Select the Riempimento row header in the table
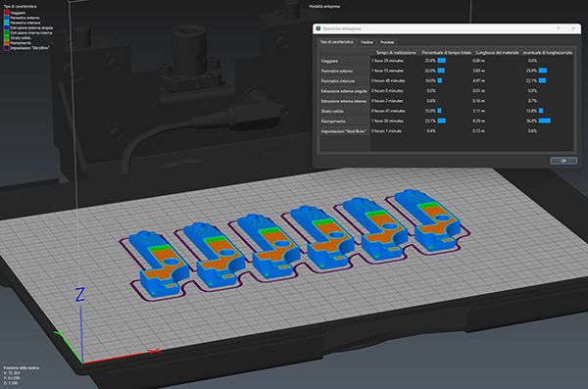Screen dimensions: 588x389 coord(344,122)
